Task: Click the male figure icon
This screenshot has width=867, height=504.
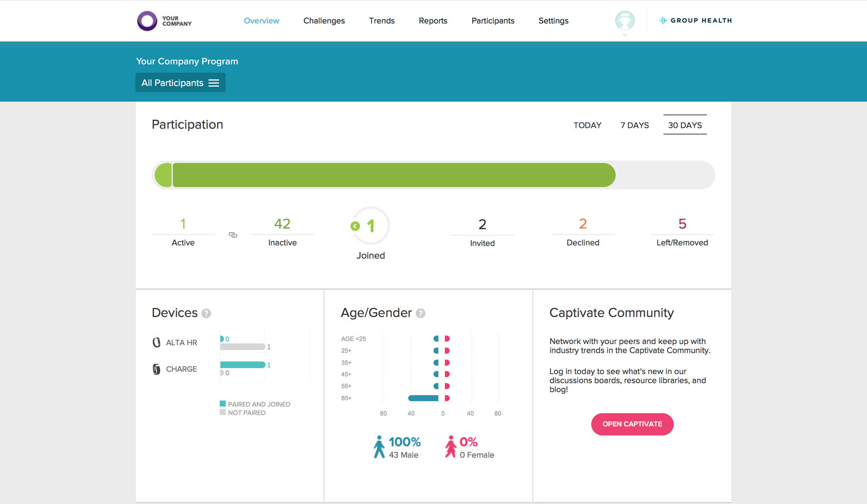Action: [379, 447]
